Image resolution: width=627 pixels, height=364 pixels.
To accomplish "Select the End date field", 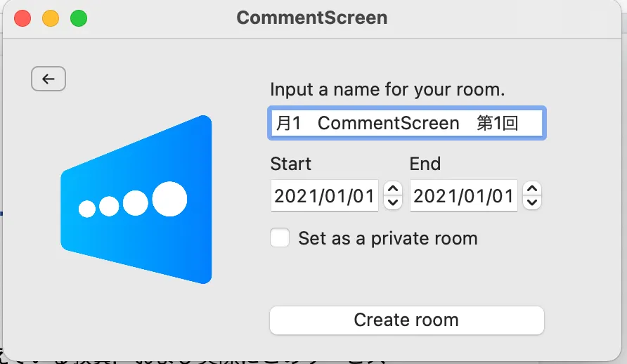I will 463,195.
